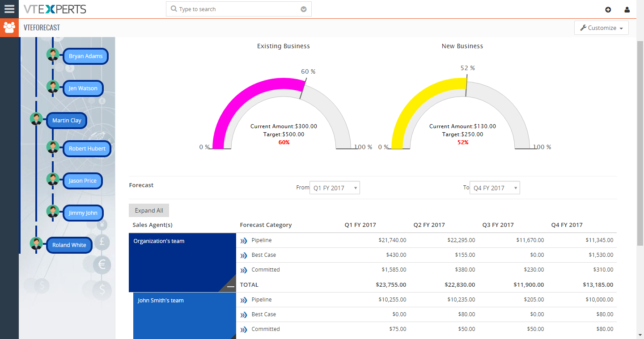Click the search magnifier icon
Screen dimensions: 644x339
tap(174, 9)
